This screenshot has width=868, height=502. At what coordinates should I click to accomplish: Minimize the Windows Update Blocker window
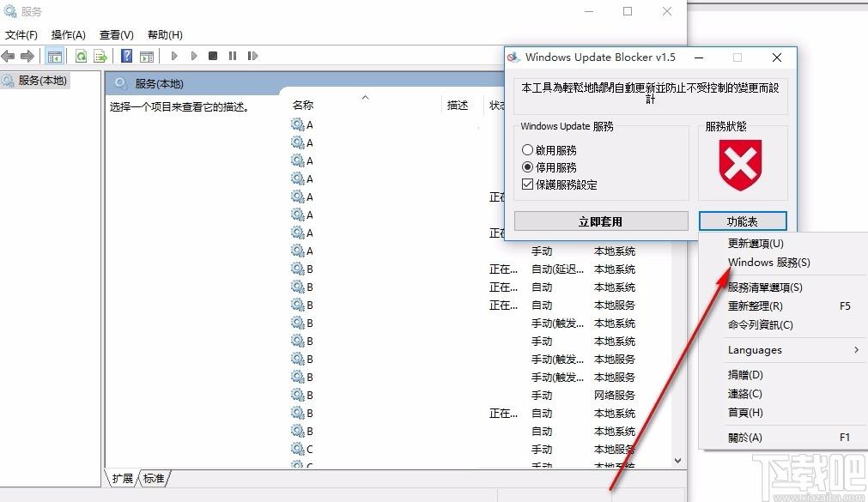[699, 57]
